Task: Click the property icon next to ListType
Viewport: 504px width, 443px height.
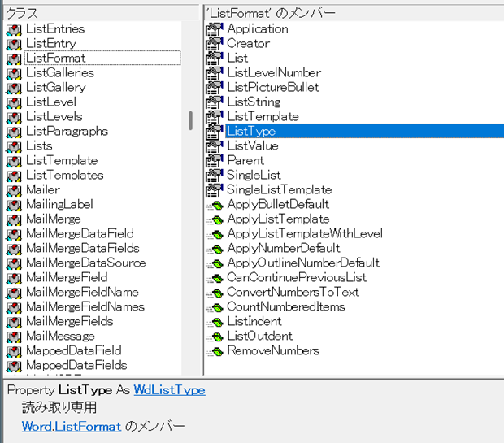Action: click(x=214, y=132)
